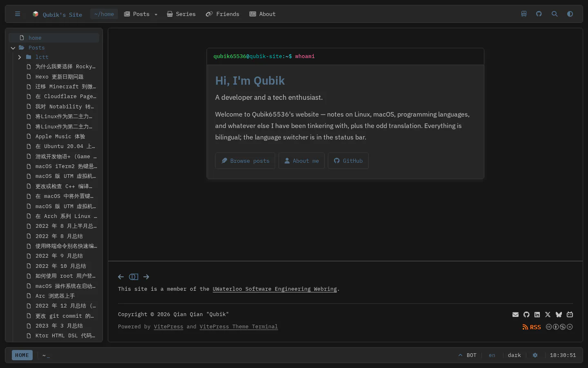Go to previous webring site arrow

tap(121, 277)
